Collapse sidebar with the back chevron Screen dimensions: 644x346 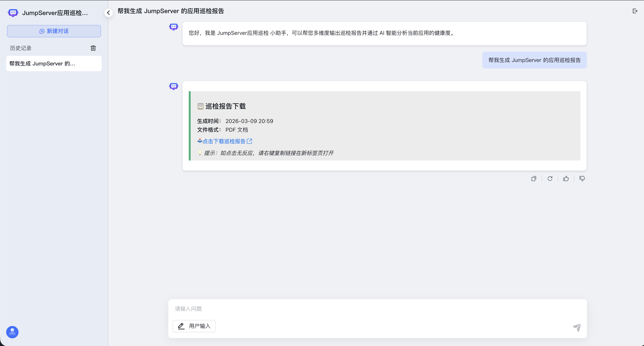[108, 13]
